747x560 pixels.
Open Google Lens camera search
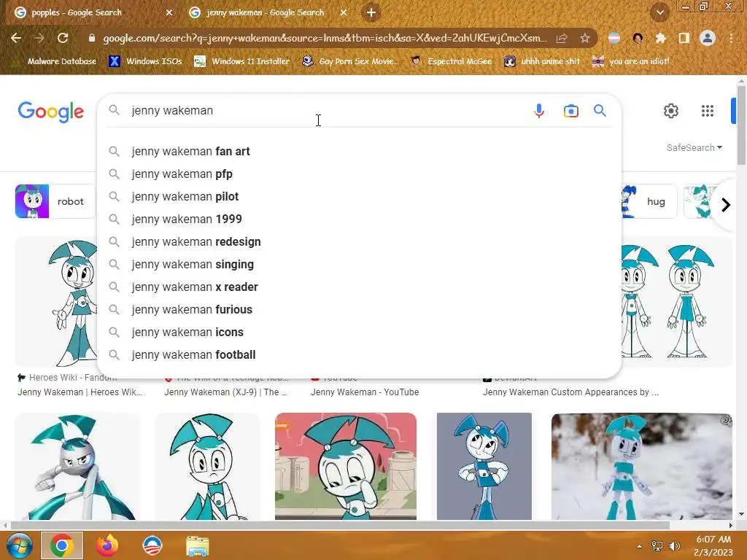[570, 111]
